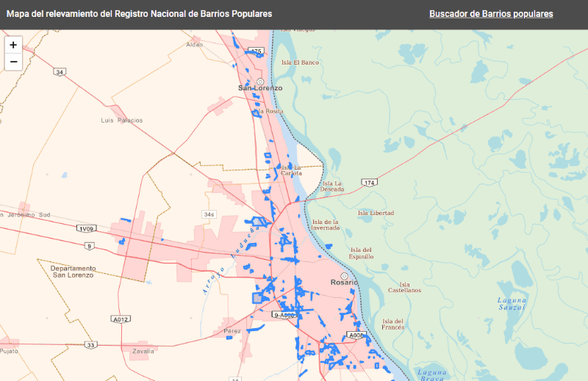Select the Rosario city label

[x=343, y=283]
